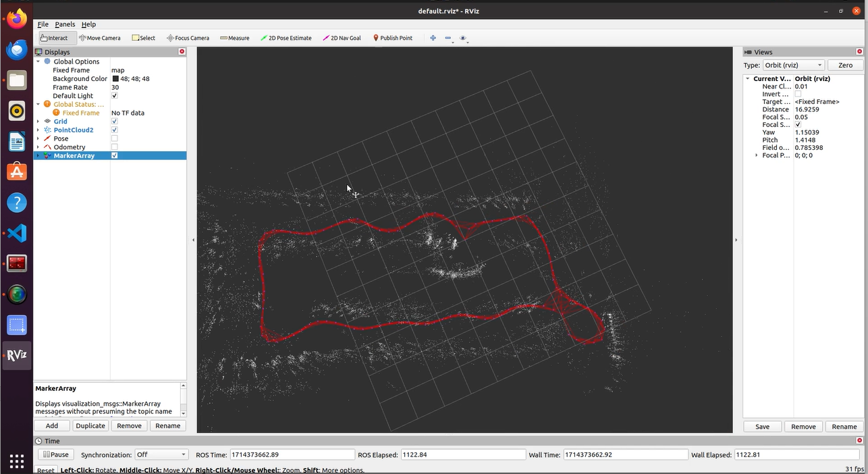
Task: Click the Add display button
Action: [52, 425]
